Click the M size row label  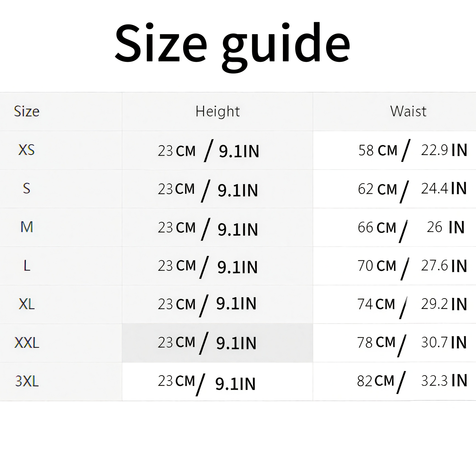pos(27,227)
